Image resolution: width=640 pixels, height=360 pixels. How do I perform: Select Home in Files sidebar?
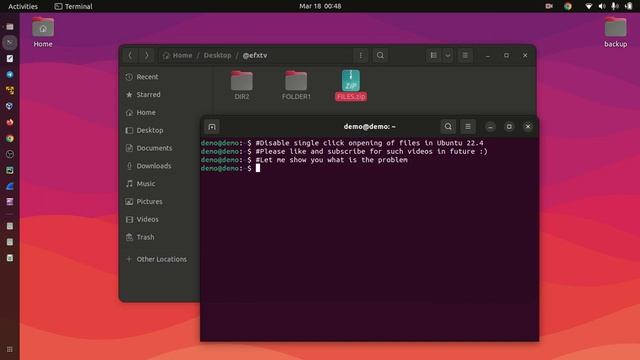click(160, 112)
